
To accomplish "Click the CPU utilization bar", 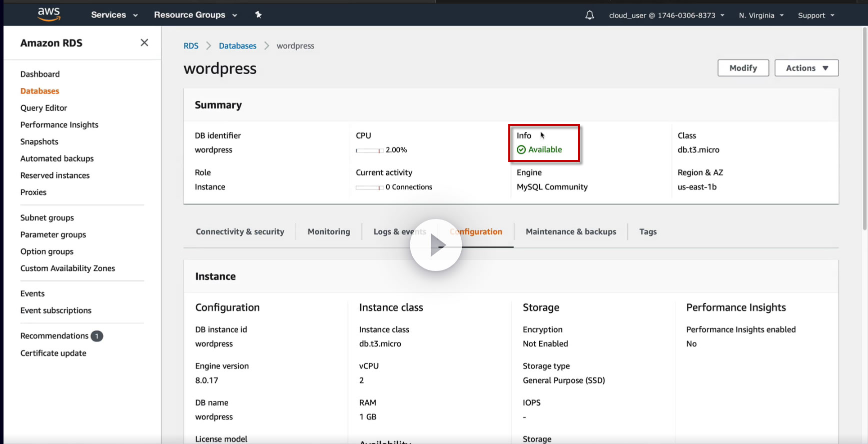I will click(x=369, y=150).
